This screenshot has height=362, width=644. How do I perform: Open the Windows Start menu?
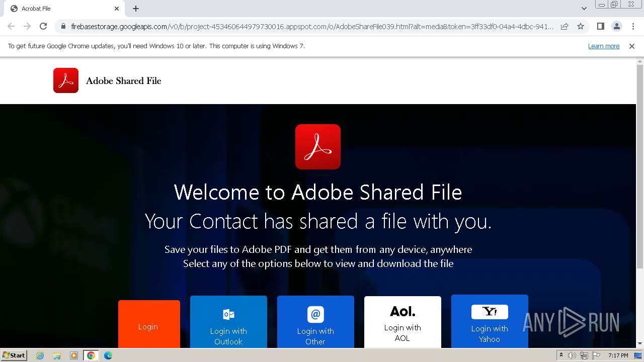(14, 355)
